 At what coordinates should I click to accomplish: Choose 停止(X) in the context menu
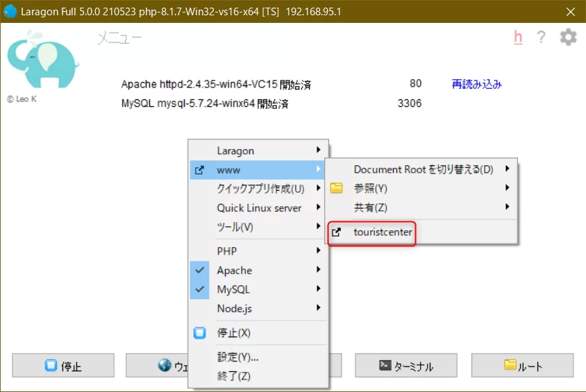coord(258,332)
